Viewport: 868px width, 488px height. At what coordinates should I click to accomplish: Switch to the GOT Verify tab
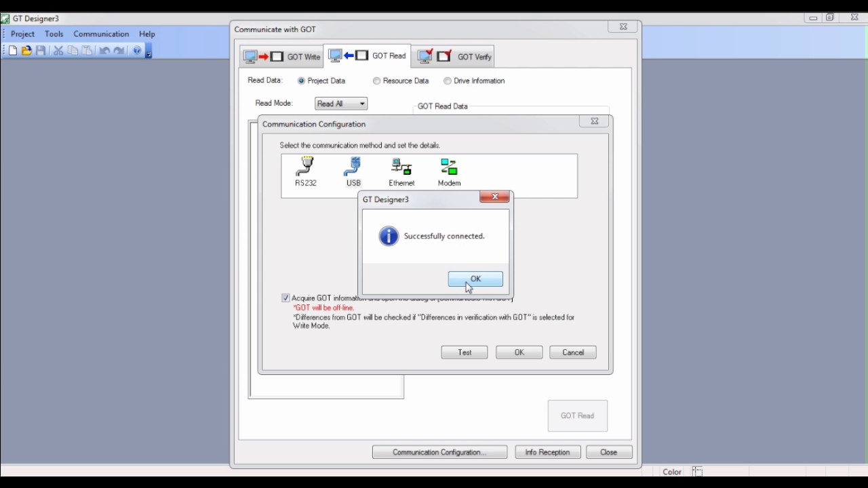coord(453,57)
